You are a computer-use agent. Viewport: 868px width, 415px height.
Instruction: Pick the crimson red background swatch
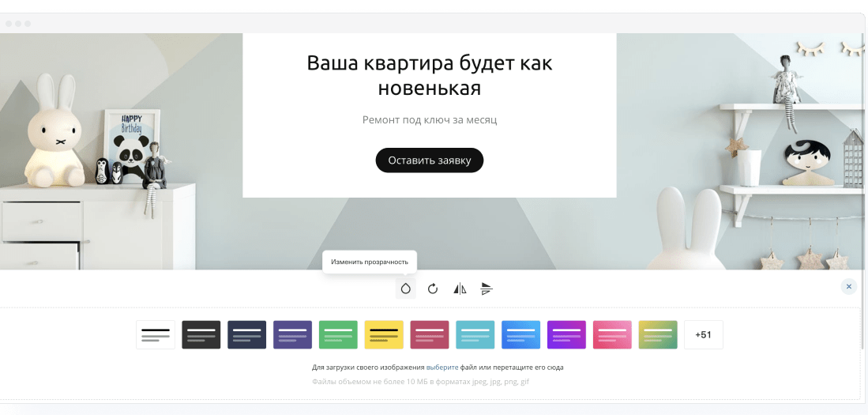tap(430, 334)
